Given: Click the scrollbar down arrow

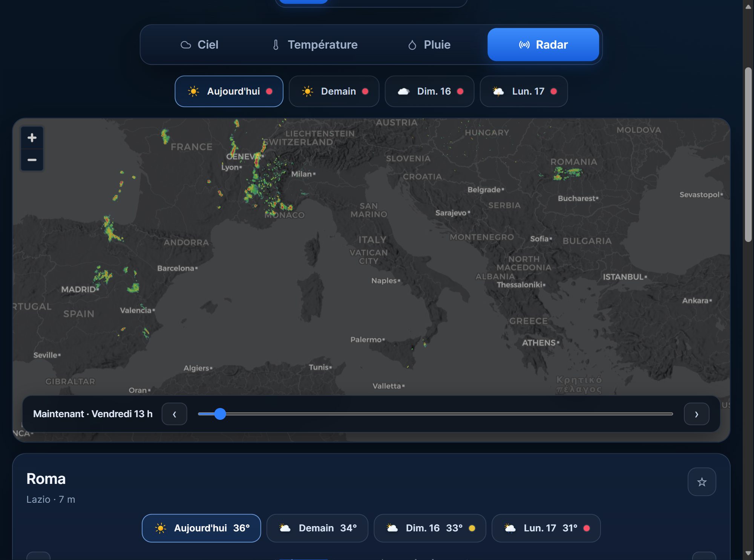Looking at the screenshot, I should click(748, 553).
